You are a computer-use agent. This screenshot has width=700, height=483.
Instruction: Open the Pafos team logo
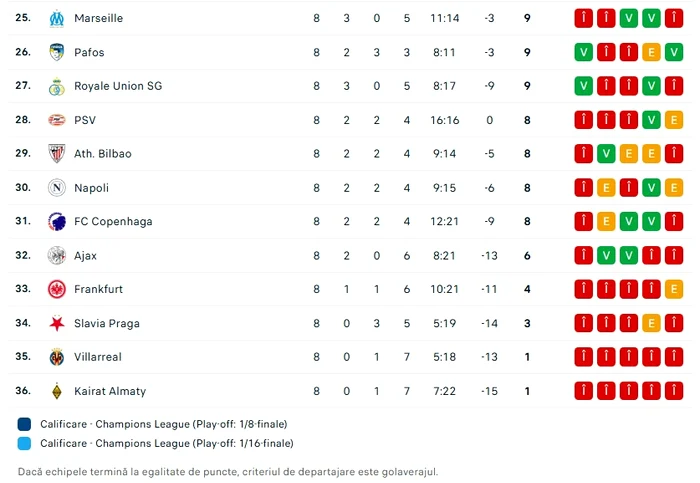coord(57,52)
